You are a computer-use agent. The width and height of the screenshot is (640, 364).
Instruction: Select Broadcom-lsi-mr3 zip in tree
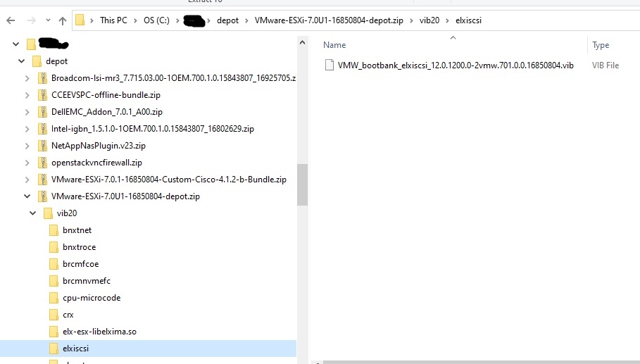[173, 78]
